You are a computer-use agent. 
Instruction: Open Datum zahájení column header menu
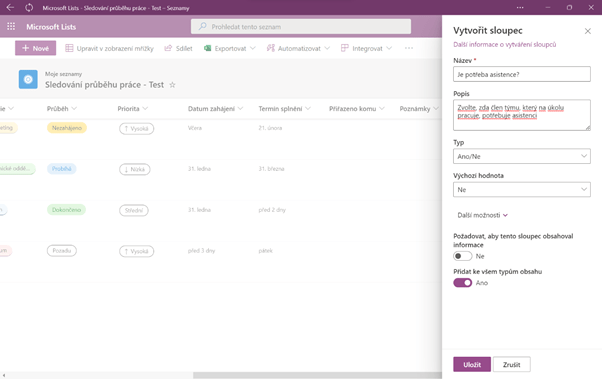pyautogui.click(x=215, y=109)
